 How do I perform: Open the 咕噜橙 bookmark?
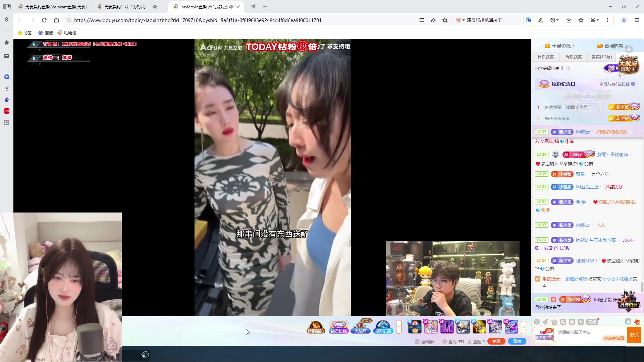point(67,33)
